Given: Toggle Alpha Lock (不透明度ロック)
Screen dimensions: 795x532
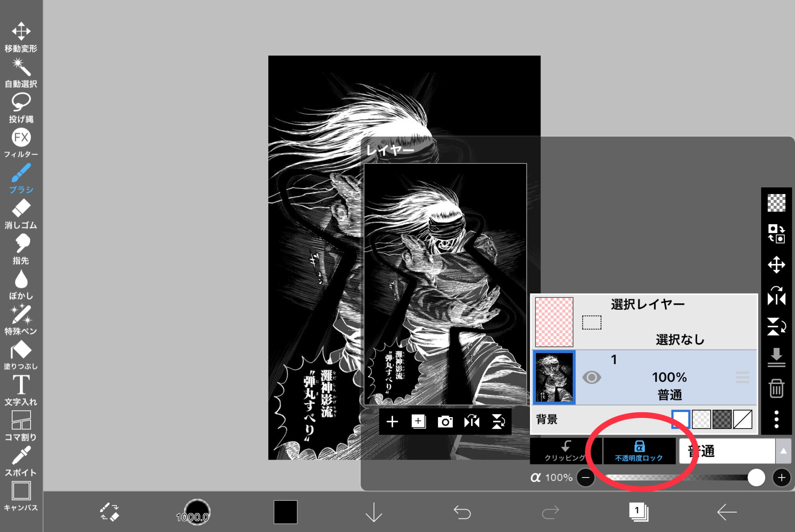Looking at the screenshot, I should tap(639, 451).
